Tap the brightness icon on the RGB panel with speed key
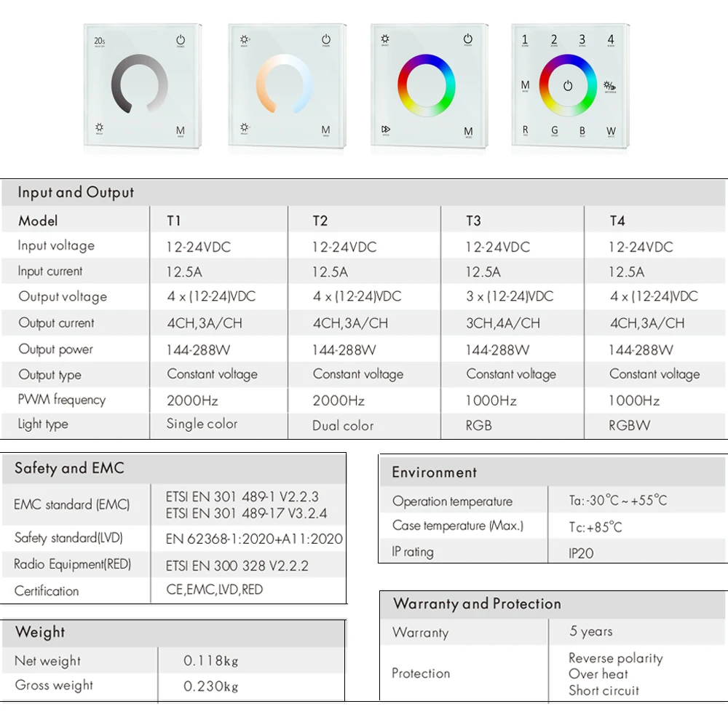Viewport: 728px width, 728px height. coord(385,39)
